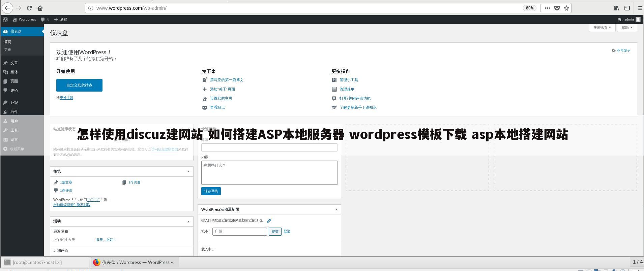Bookmark this page with star icon

pyautogui.click(x=566, y=8)
